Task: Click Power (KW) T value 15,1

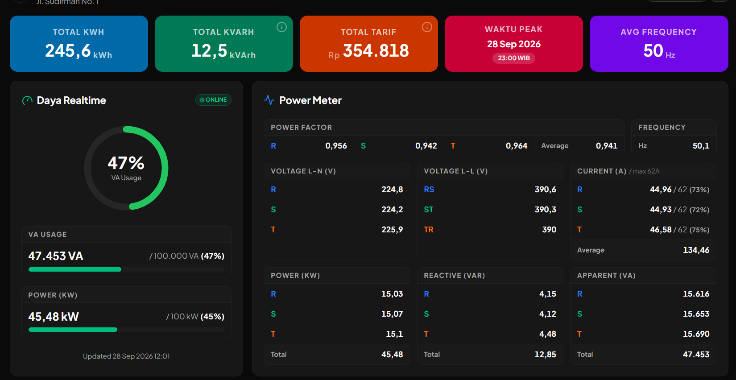Action: (395, 334)
